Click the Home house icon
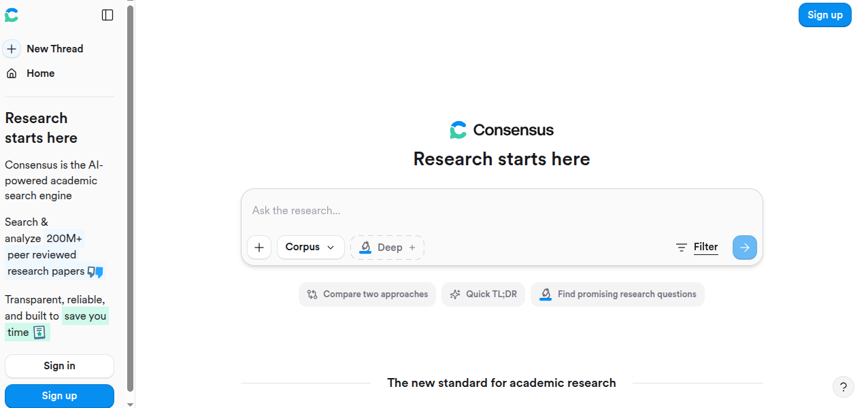868x408 pixels. [12, 73]
